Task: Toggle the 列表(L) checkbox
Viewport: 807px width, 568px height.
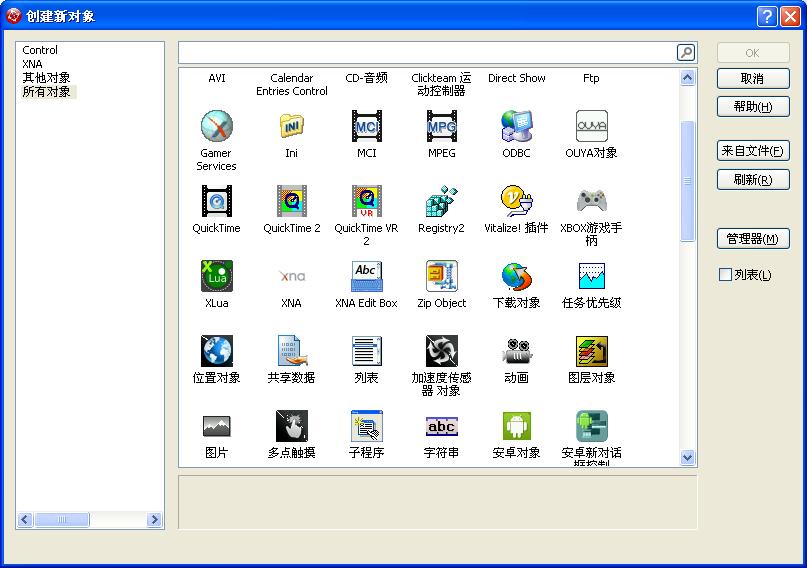Action: click(725, 275)
